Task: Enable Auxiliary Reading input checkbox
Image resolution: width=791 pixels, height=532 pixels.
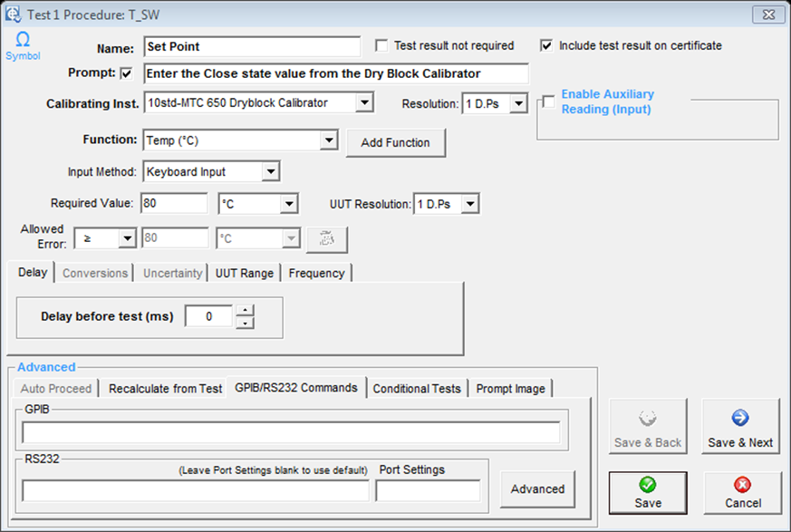Action: pyautogui.click(x=549, y=102)
